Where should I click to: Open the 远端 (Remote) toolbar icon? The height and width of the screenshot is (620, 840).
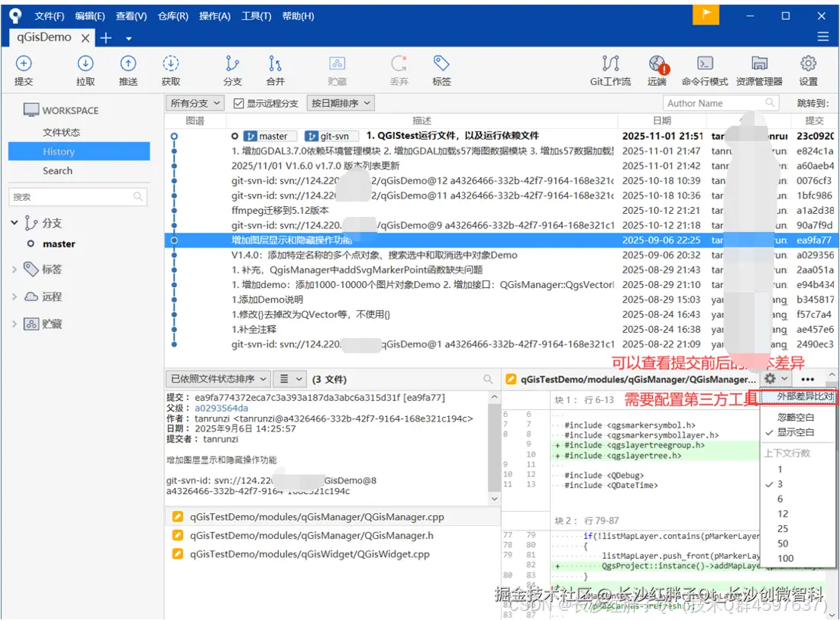click(657, 64)
